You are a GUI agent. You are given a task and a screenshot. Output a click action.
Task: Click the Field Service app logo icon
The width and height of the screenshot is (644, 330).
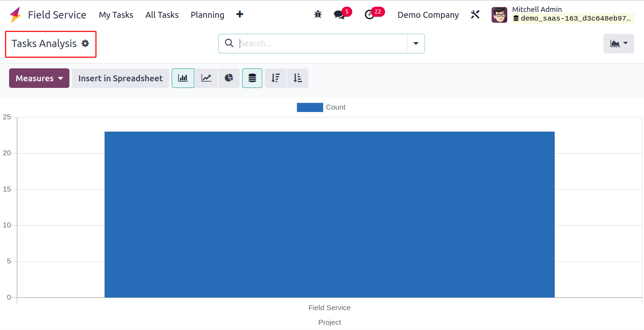click(x=15, y=15)
